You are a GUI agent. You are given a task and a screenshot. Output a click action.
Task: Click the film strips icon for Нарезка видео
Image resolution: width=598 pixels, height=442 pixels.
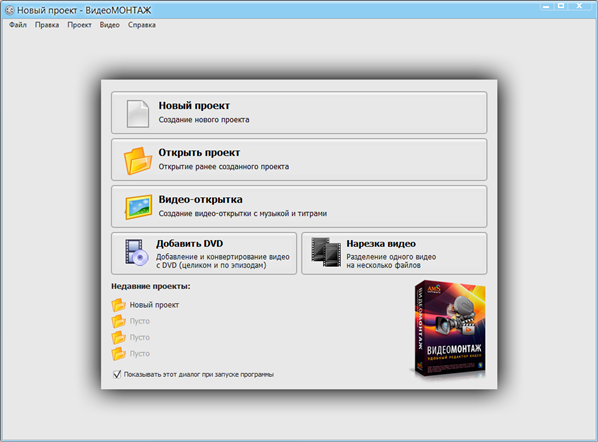point(326,252)
